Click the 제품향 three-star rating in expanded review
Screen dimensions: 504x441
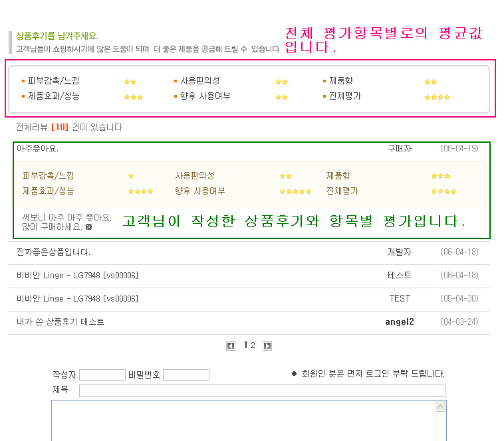440,177
